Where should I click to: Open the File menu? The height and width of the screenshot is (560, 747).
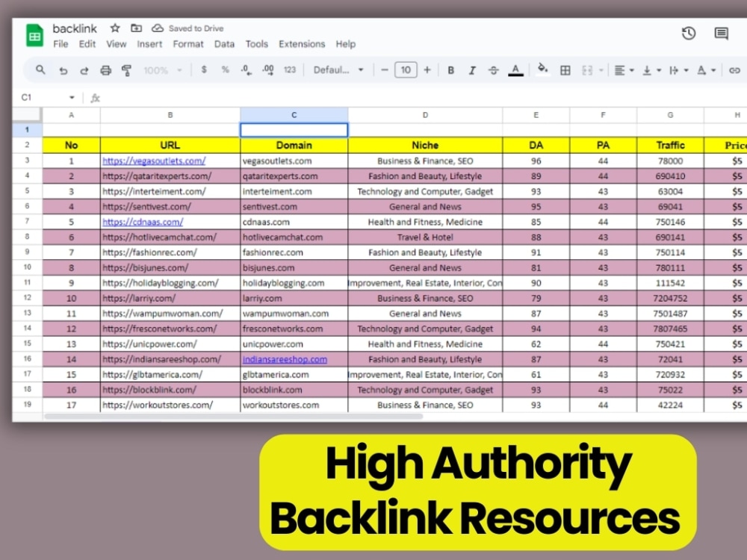pos(61,44)
